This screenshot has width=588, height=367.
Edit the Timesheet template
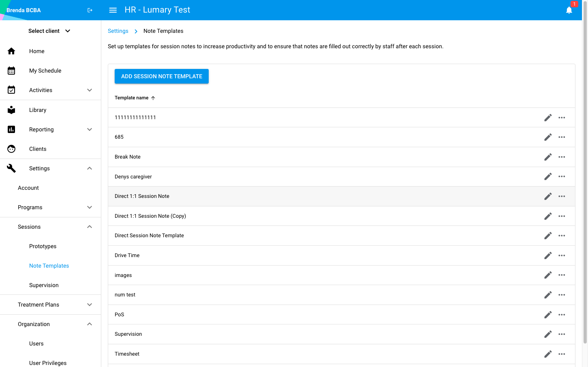click(548, 354)
